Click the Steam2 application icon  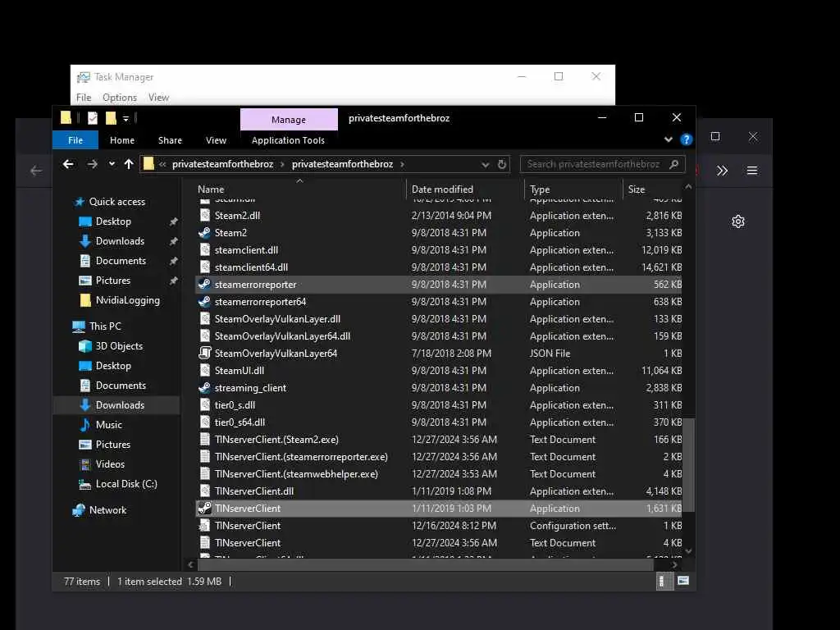(x=204, y=232)
